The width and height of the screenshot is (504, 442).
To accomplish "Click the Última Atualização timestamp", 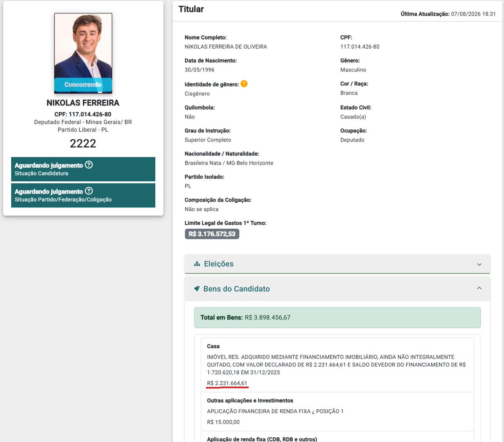I will [448, 14].
